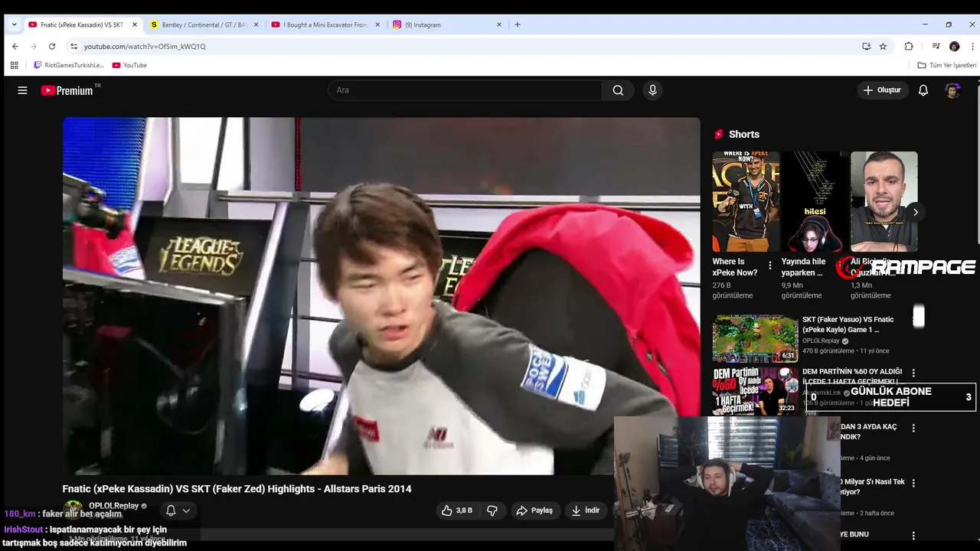Open options for the DEM PARTİ'NİN video
The image size is (980, 551).
click(x=913, y=373)
